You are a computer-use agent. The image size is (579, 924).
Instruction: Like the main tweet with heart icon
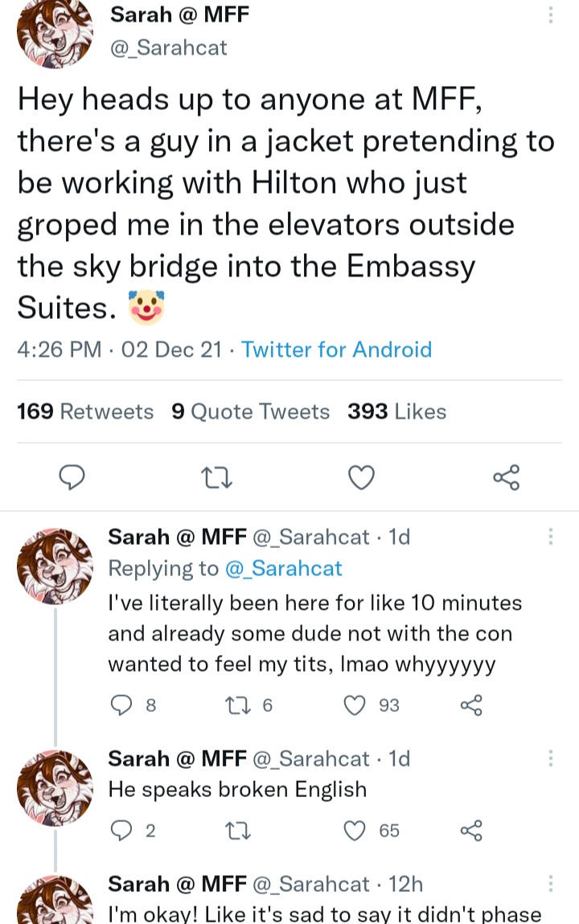coord(361,477)
